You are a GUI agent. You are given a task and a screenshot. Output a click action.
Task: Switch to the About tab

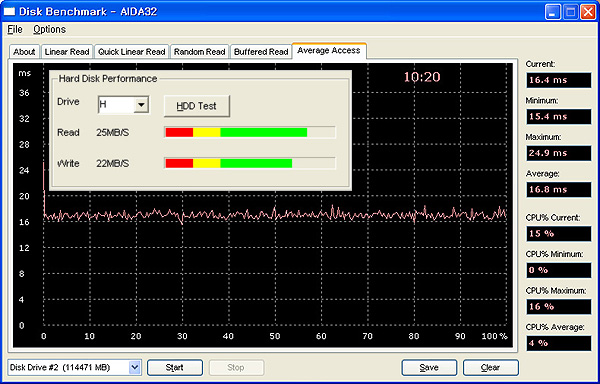coord(24,52)
